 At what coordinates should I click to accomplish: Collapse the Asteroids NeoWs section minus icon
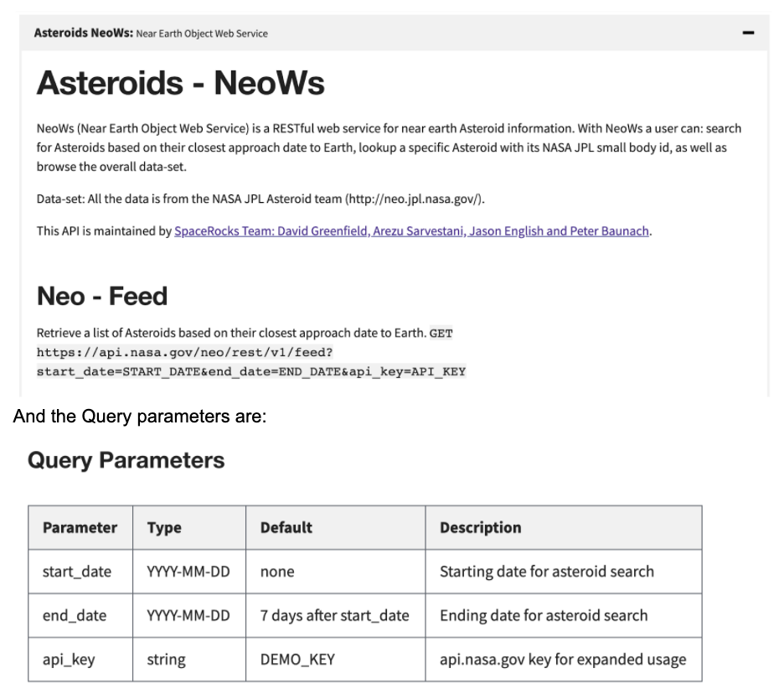748,34
